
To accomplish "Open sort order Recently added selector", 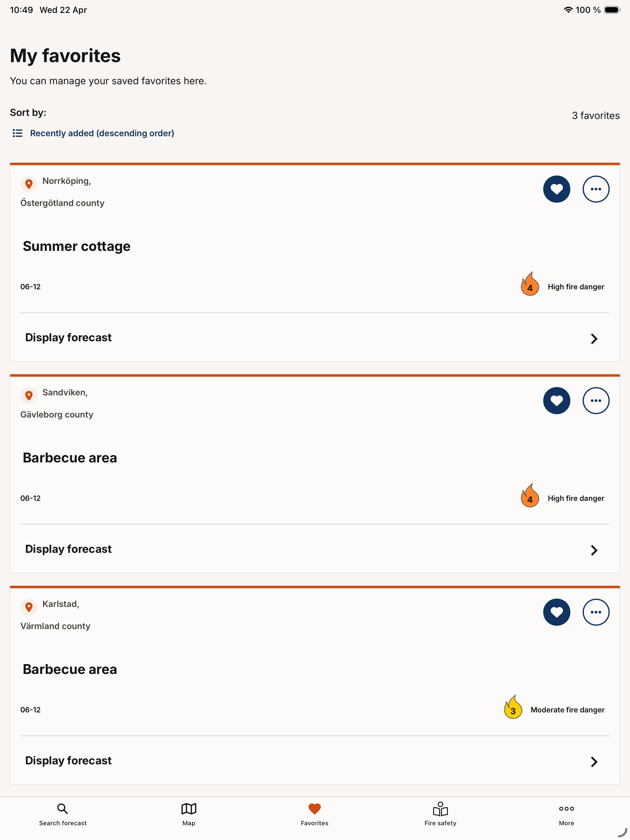I will (93, 133).
